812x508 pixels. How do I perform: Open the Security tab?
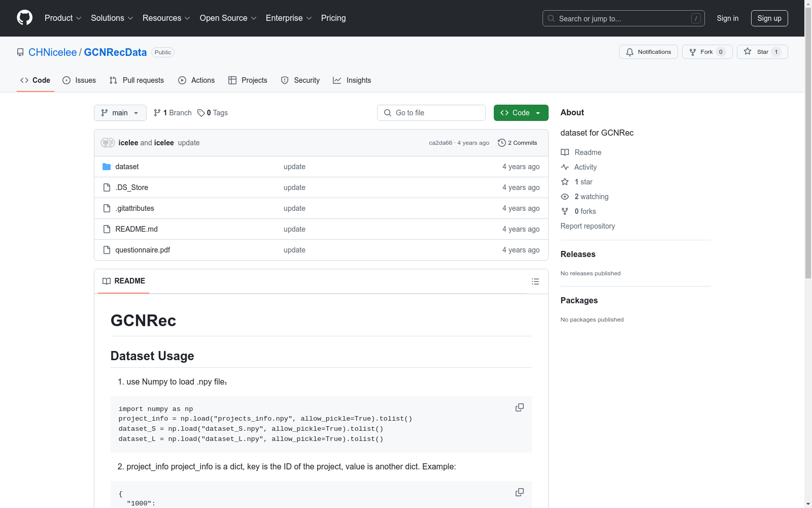300,80
